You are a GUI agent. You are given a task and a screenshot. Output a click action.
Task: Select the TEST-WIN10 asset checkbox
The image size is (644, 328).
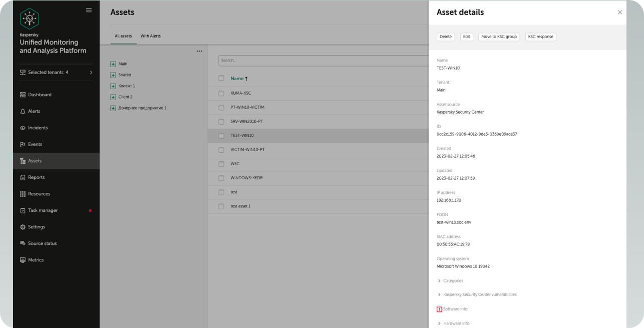point(221,135)
